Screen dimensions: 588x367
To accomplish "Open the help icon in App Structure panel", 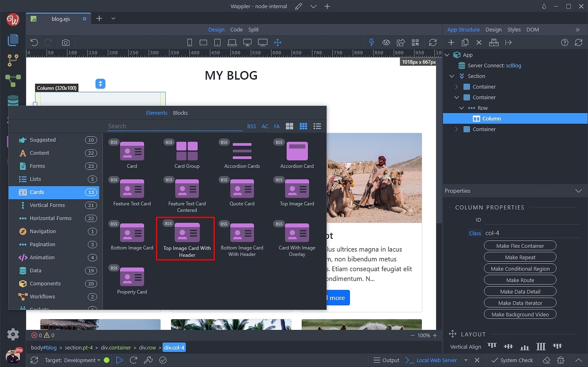I will click(x=565, y=43).
